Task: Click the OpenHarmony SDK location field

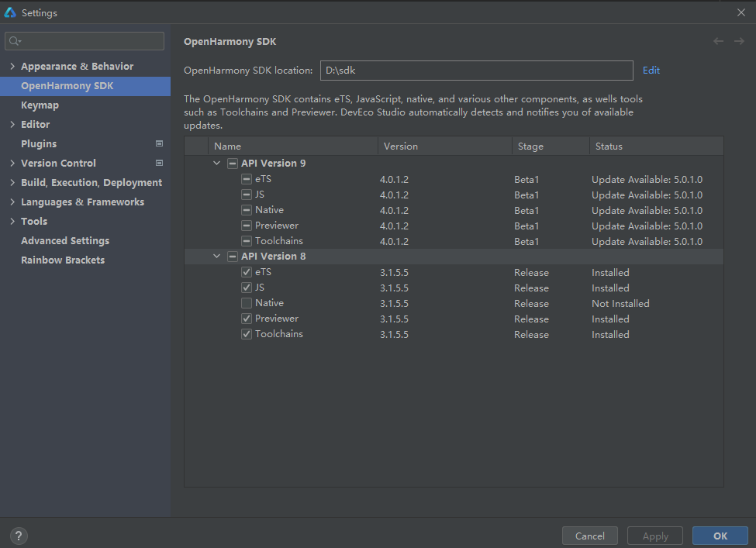Action: (x=476, y=71)
